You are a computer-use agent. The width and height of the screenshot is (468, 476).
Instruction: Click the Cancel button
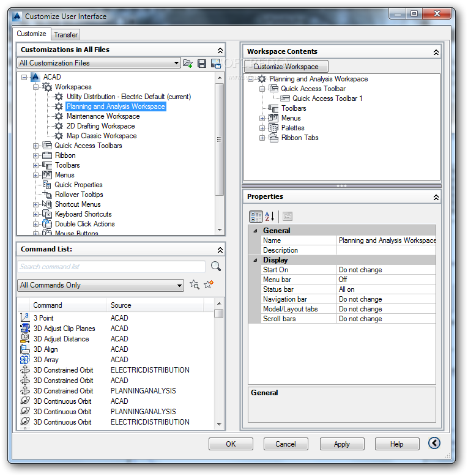click(286, 444)
